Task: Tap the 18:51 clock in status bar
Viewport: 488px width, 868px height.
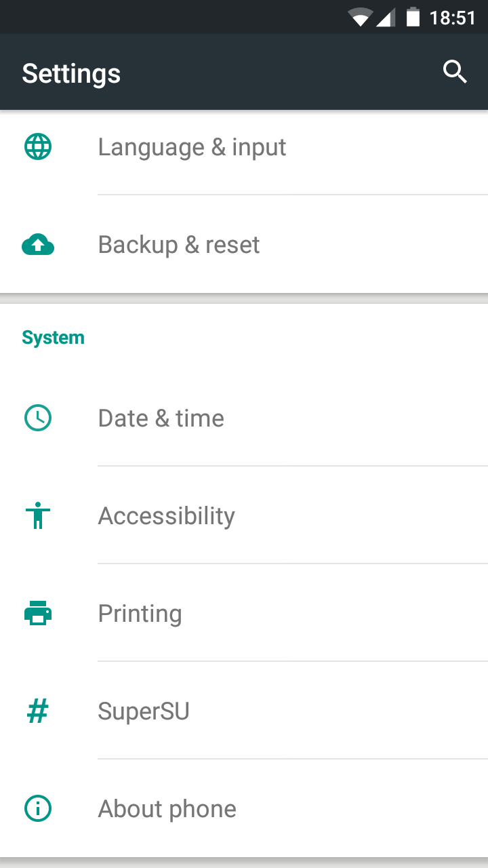Action: [452, 18]
